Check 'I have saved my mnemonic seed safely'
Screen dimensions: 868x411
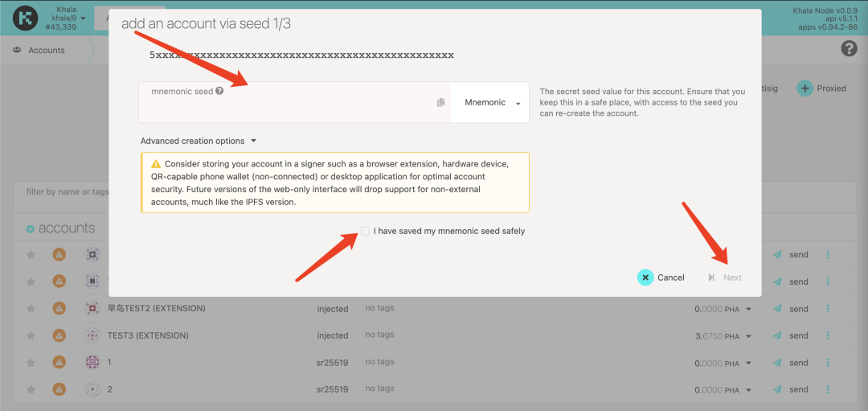coord(366,231)
